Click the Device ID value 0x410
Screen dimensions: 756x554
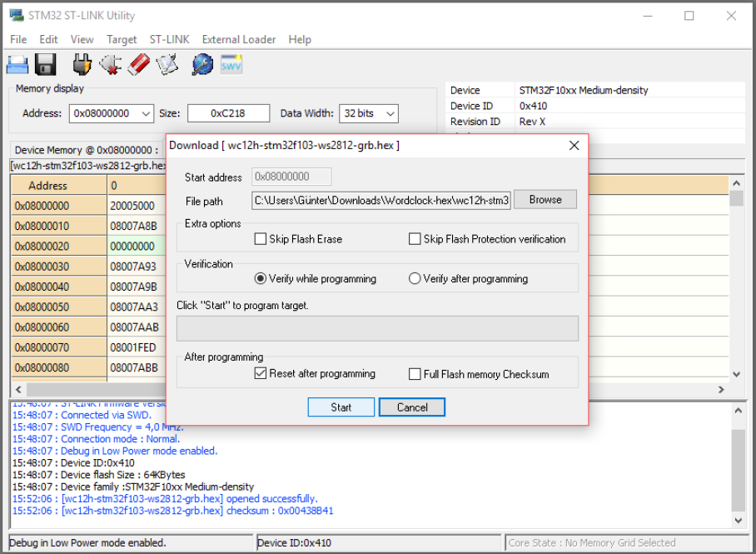(533, 106)
